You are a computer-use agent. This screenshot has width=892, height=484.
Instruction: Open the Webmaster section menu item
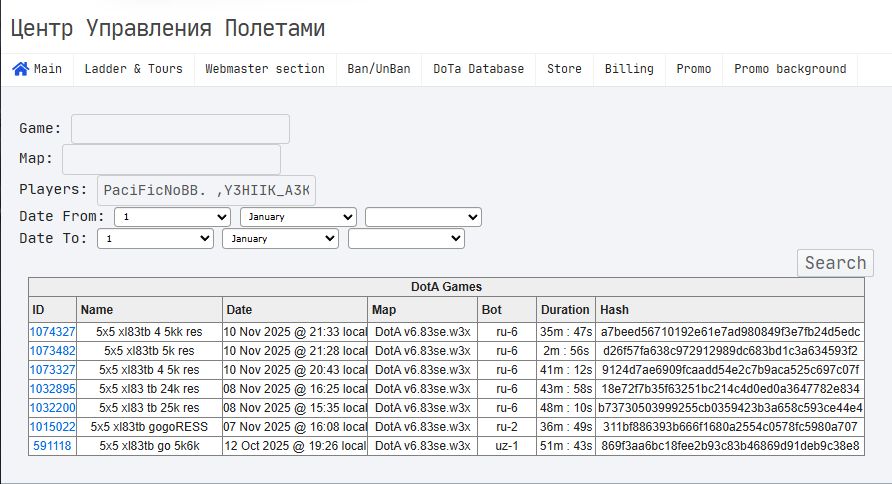coord(265,69)
